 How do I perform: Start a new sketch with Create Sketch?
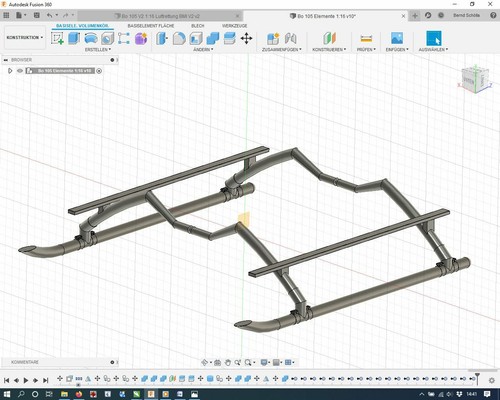(x=57, y=38)
